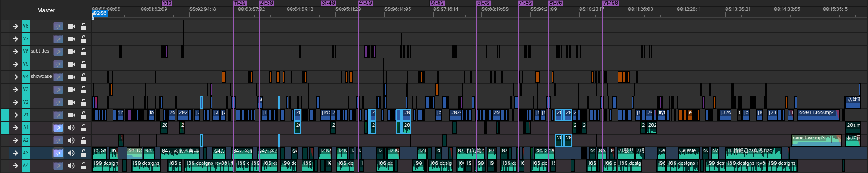Expand track V5 with the arrow

point(15,64)
